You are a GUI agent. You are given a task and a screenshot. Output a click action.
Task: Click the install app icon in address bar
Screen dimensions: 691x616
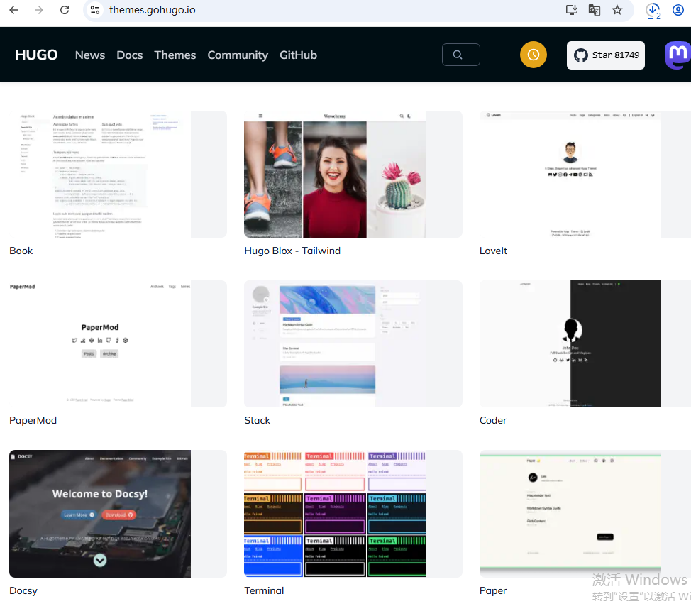point(572,10)
